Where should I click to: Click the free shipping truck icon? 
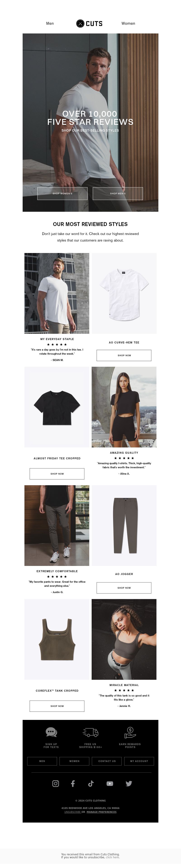91,732
